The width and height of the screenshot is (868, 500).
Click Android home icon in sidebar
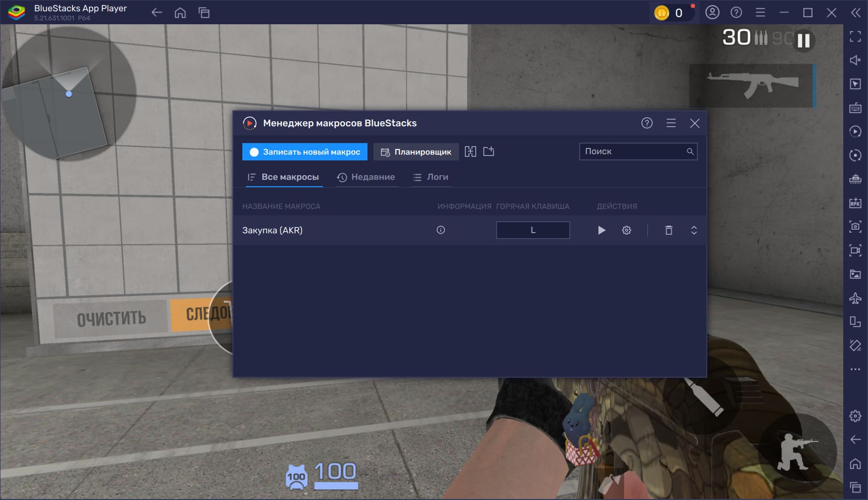[855, 463]
